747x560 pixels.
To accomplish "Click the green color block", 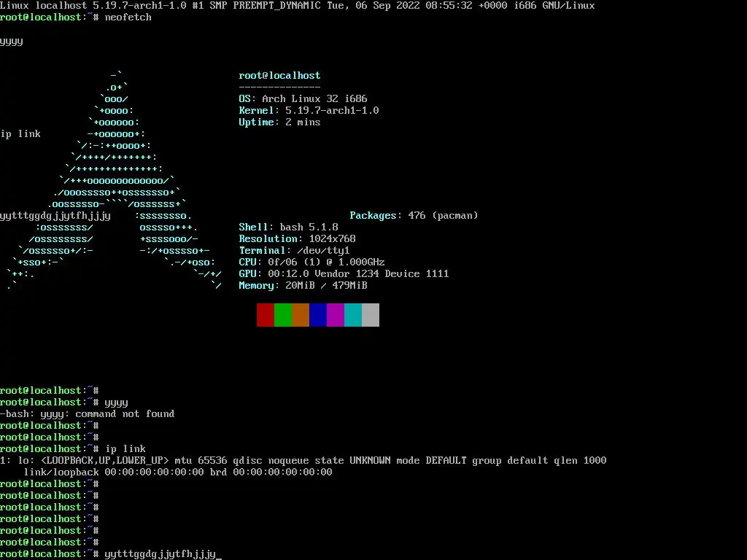I will (283, 315).
